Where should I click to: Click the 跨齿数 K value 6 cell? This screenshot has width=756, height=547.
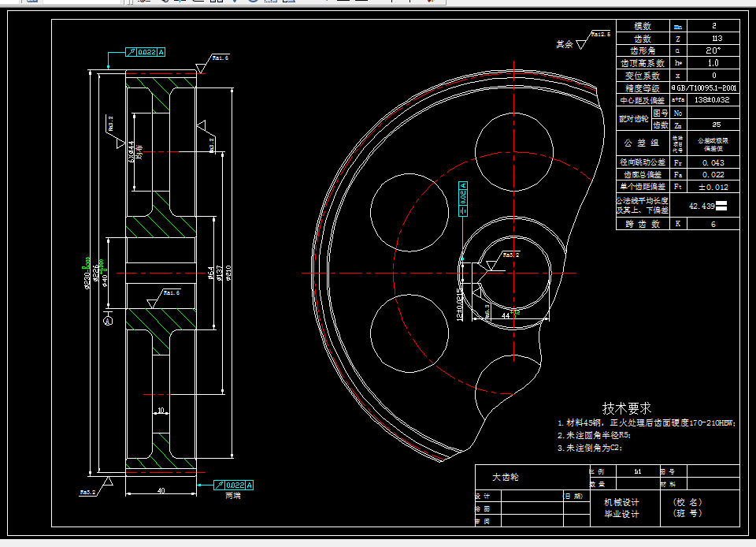(x=713, y=224)
